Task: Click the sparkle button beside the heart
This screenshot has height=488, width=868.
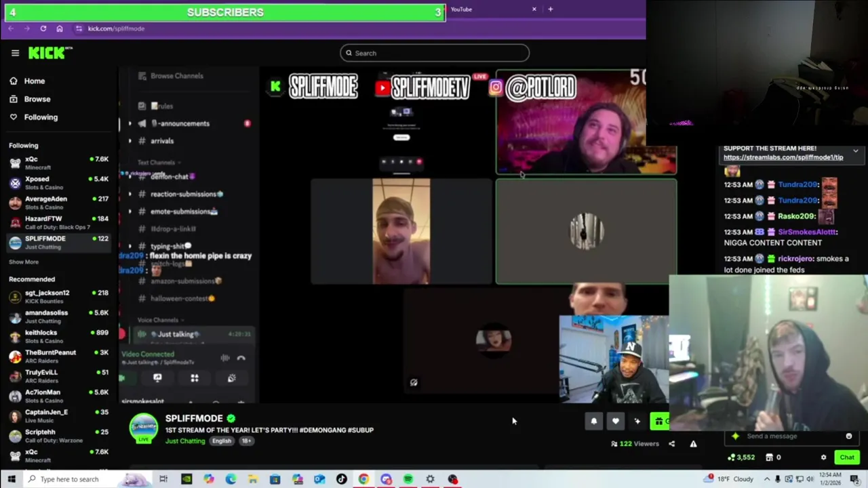Action: point(637,422)
